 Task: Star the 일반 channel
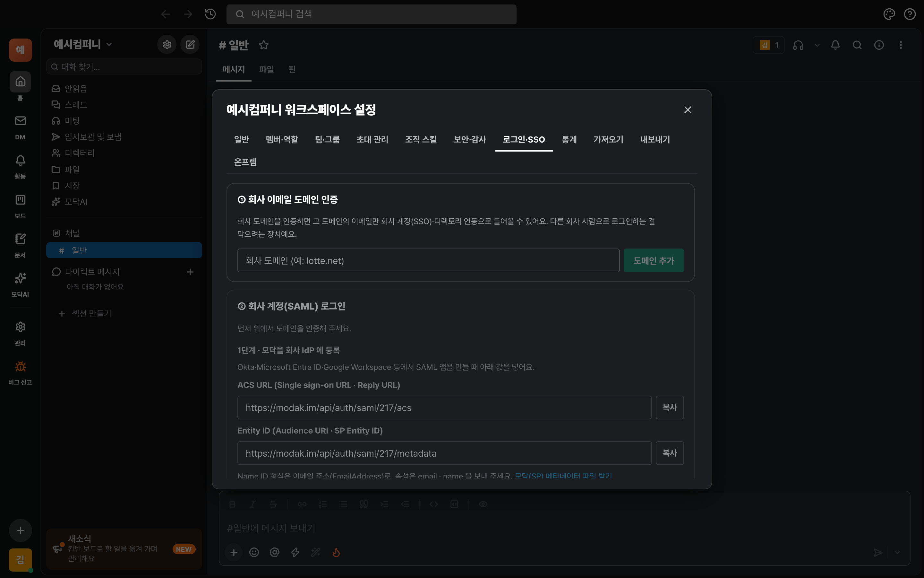(263, 45)
